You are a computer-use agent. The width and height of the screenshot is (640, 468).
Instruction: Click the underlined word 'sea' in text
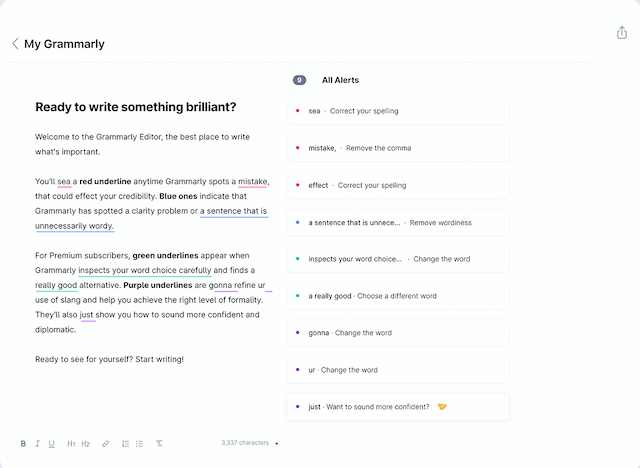[64, 181]
